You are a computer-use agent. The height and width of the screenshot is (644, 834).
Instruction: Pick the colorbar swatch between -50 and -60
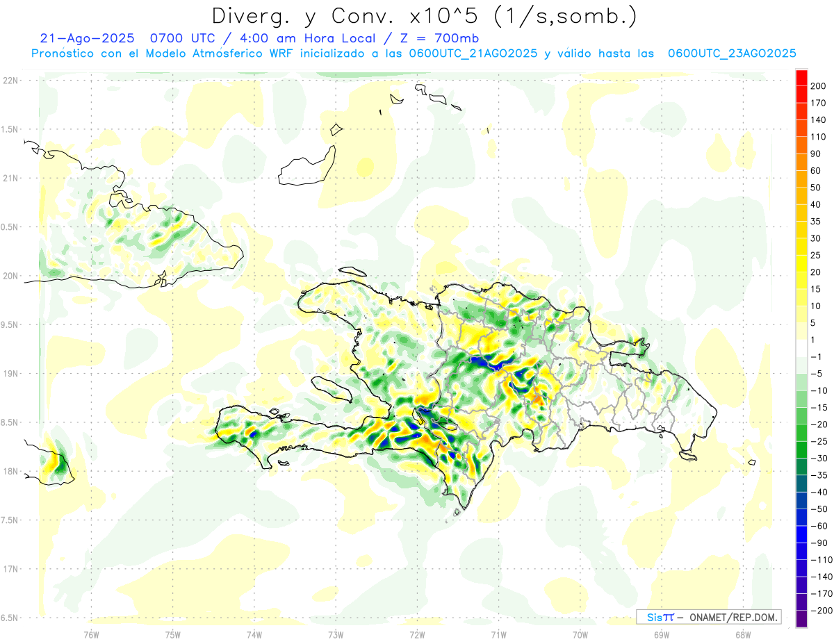pyautogui.click(x=801, y=518)
